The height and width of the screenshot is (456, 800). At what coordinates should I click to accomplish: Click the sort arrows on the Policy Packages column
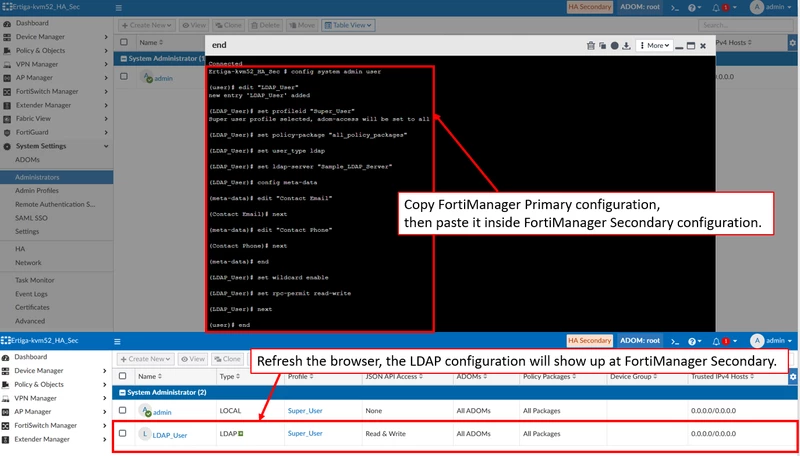point(576,376)
